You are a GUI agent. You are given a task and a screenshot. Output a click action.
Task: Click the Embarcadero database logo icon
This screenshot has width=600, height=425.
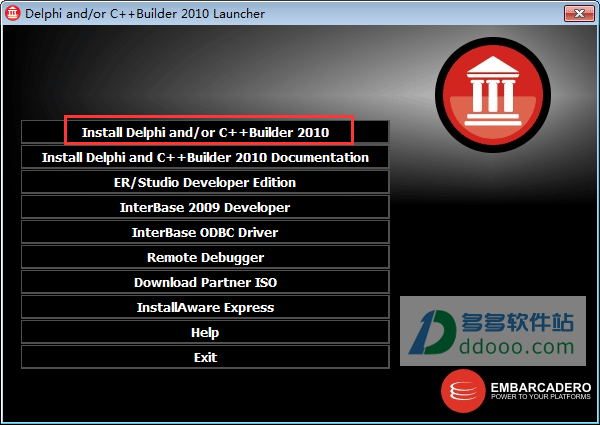[x=463, y=391]
